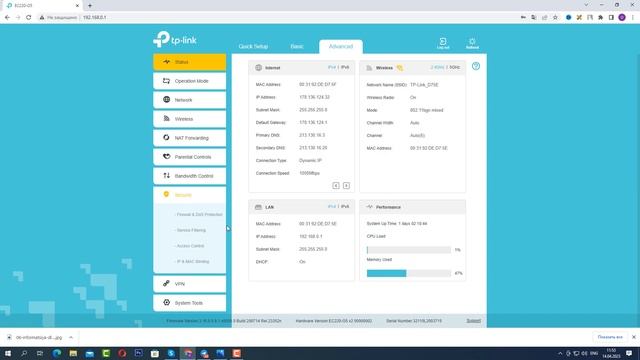640x360 pixels.
Task: Open the Chrome three-dot menu
Action: [633, 18]
